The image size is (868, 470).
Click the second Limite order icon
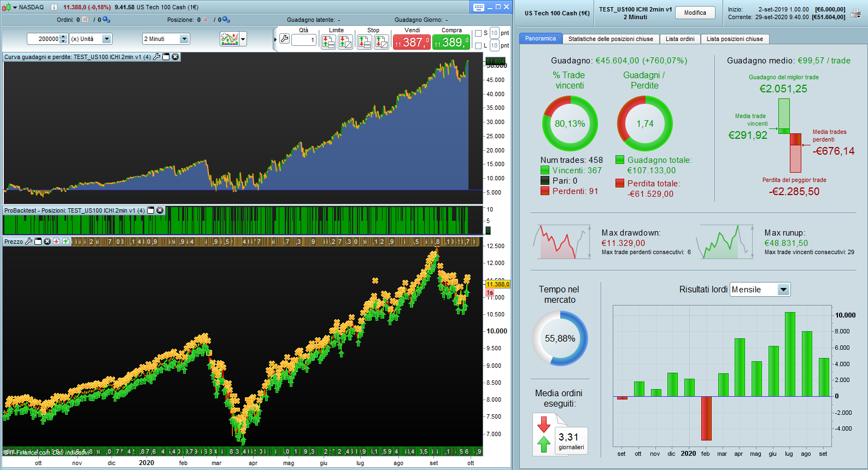(x=345, y=42)
